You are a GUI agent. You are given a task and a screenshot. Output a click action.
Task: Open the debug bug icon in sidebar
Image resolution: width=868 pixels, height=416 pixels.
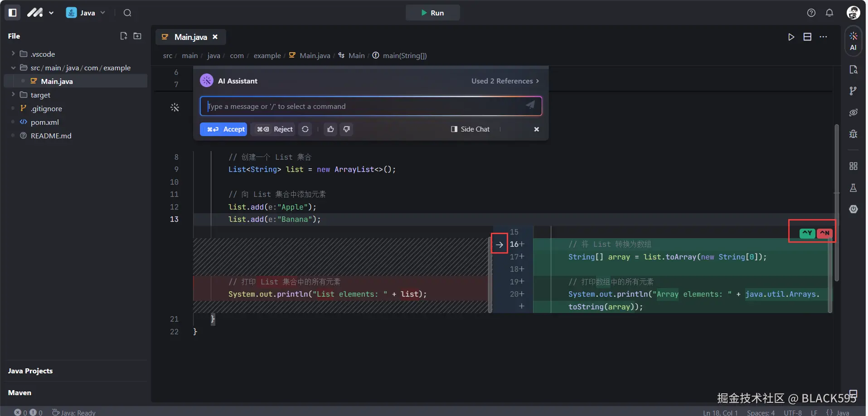(853, 134)
